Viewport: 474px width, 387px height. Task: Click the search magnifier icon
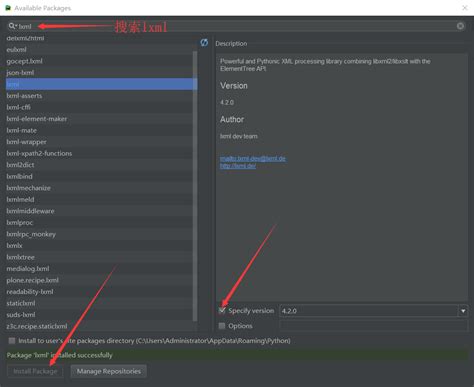click(x=12, y=26)
